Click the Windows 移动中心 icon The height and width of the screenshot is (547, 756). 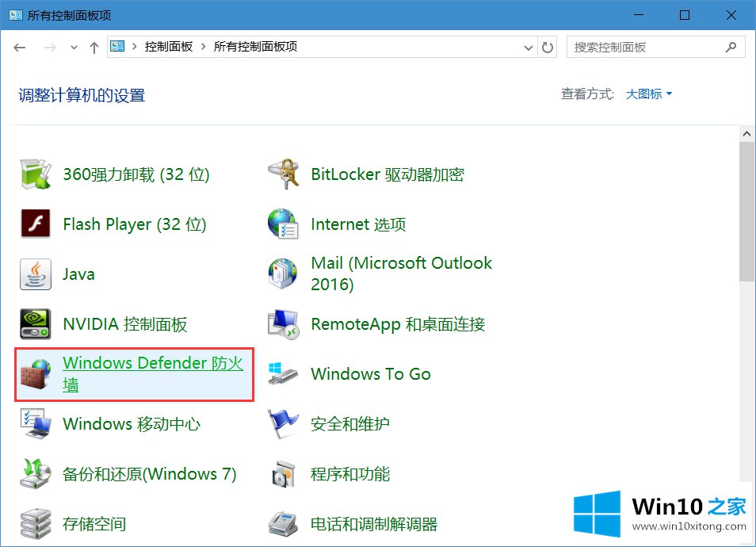click(36, 424)
